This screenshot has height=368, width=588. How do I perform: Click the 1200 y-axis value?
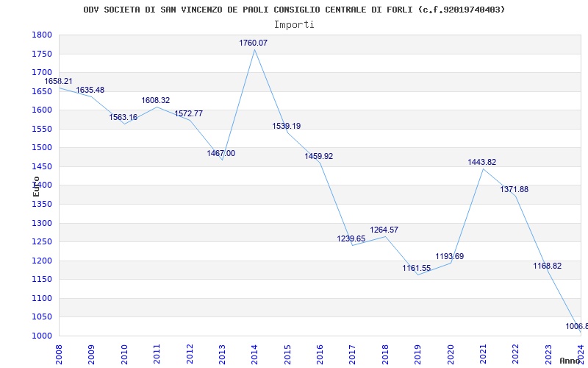[x=42, y=261]
